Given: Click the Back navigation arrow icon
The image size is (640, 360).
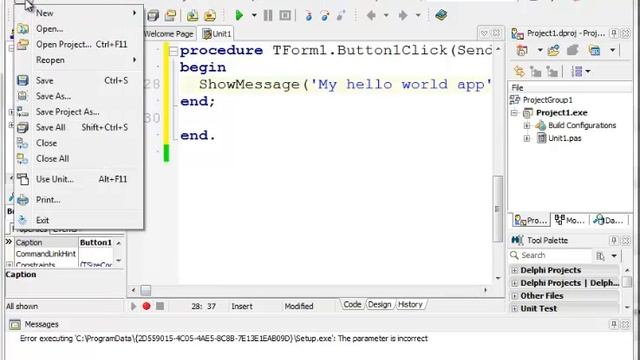Looking at the screenshot, I should (x=371, y=16).
